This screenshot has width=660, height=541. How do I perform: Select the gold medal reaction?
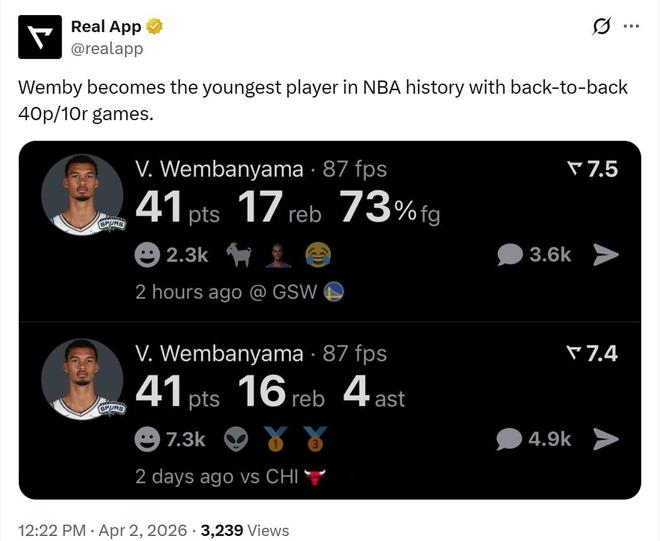[x=277, y=439]
